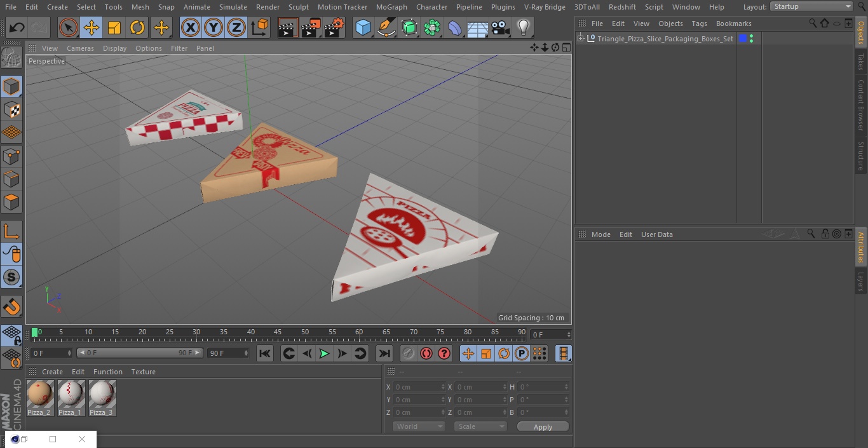Open Attribute manager User Data menu
868x448 pixels.
pos(656,234)
